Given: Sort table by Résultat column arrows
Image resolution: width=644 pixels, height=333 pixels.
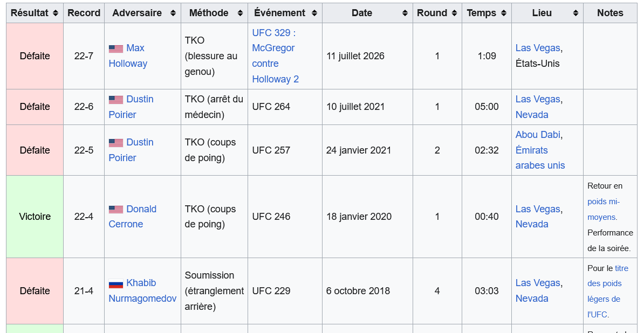Looking at the screenshot, I should (x=56, y=13).
